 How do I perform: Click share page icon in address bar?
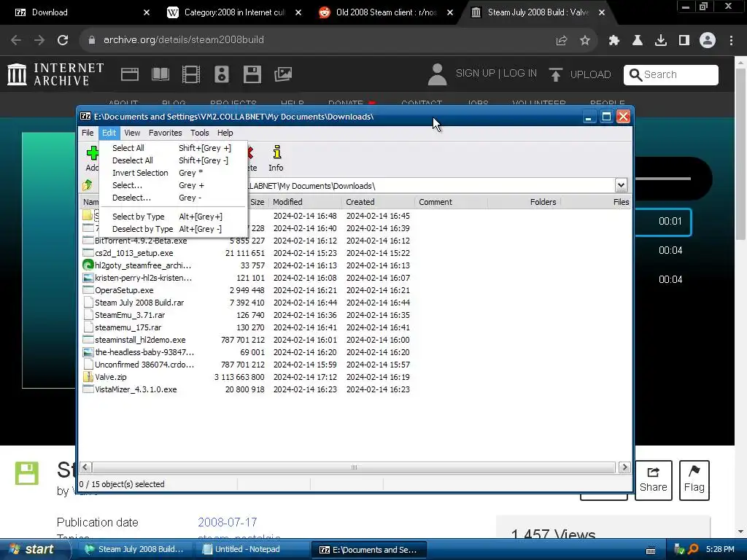pyautogui.click(x=561, y=41)
